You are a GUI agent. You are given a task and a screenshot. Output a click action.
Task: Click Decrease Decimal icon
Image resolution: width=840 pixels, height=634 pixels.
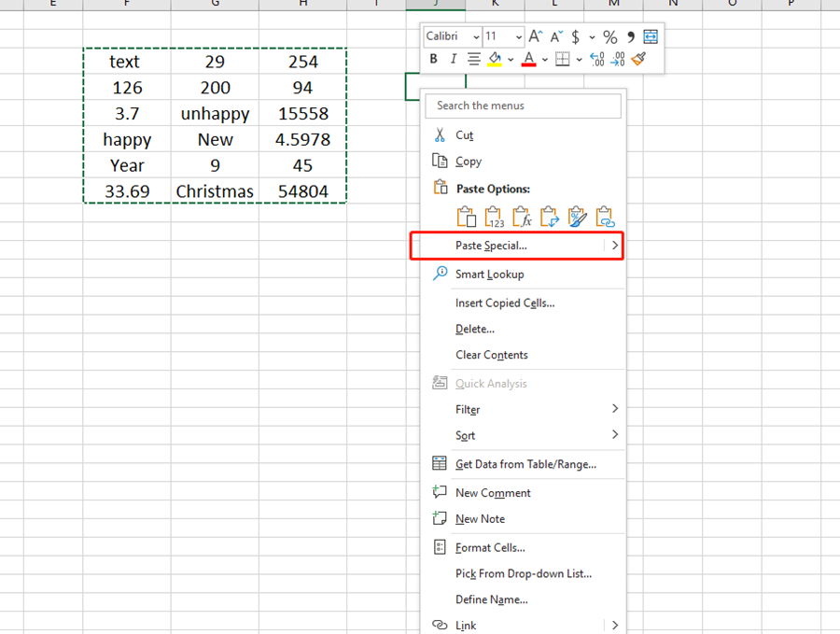618,59
